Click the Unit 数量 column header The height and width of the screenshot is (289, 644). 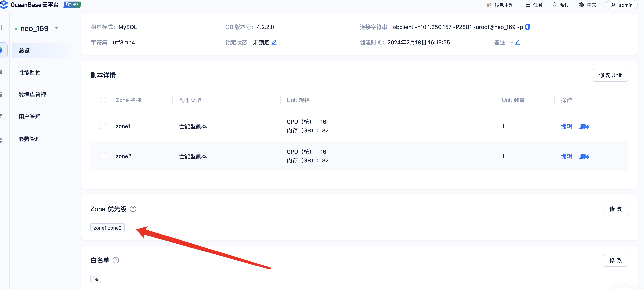513,100
